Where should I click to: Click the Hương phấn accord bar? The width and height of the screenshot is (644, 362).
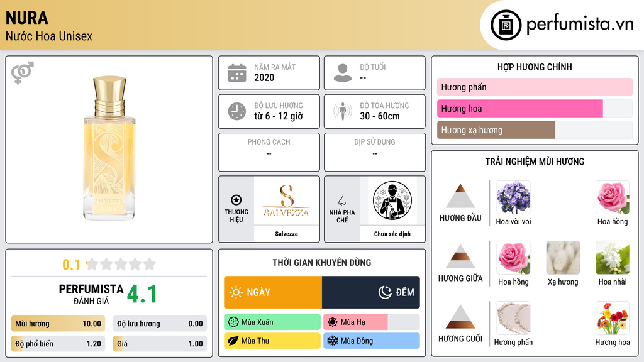click(535, 87)
